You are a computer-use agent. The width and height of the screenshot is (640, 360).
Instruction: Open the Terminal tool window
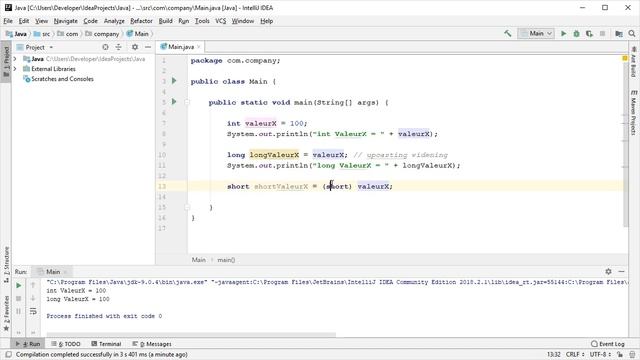106,344
